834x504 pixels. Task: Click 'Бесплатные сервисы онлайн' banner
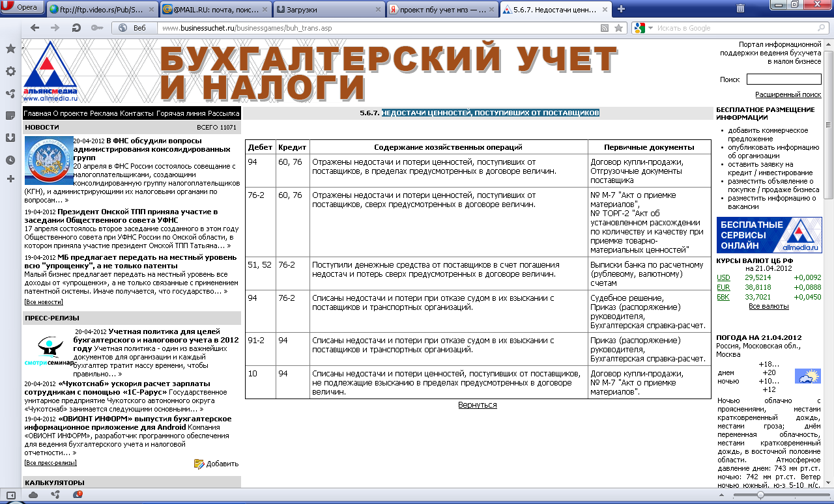(769, 235)
